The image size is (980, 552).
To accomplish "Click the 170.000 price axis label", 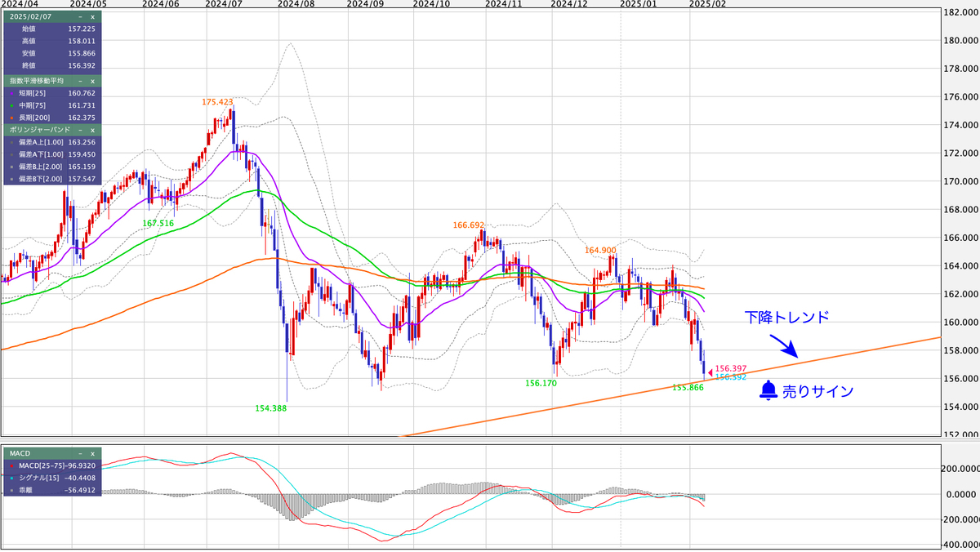I will (960, 181).
